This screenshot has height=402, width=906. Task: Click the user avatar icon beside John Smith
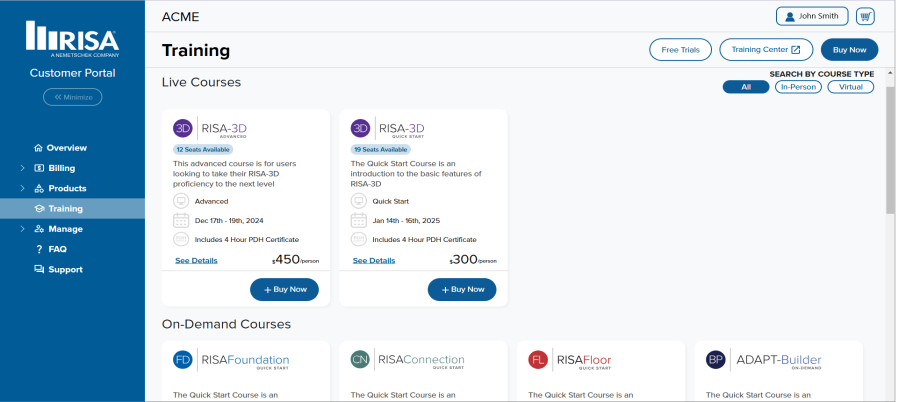790,17
